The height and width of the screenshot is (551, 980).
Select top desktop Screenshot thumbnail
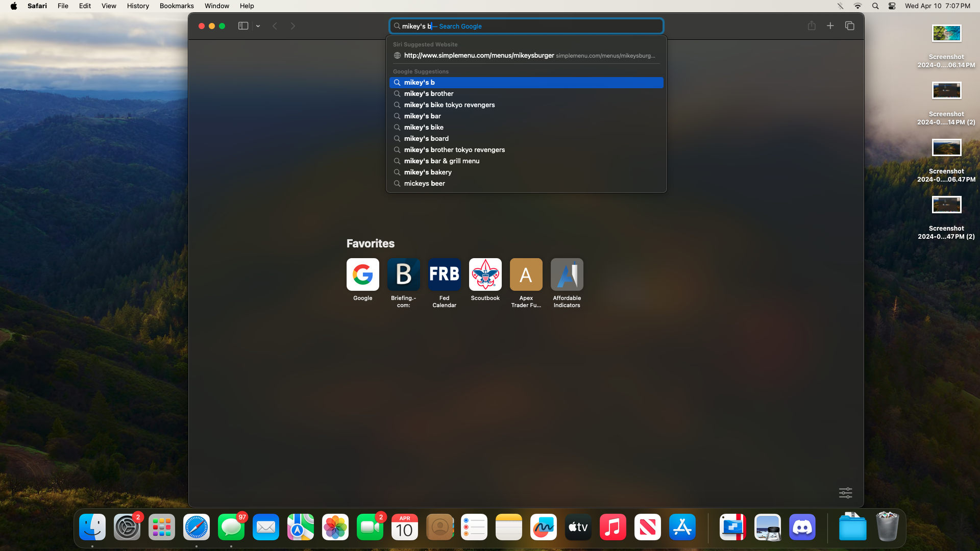tap(946, 34)
